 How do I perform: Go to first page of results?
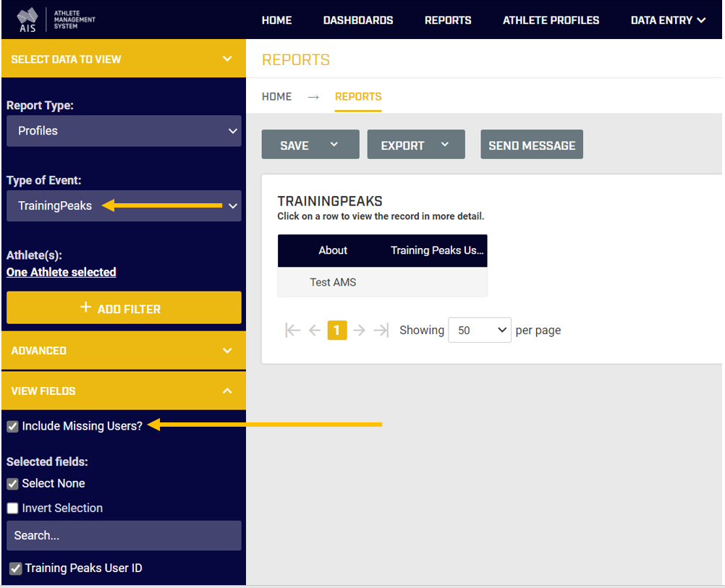tap(293, 330)
